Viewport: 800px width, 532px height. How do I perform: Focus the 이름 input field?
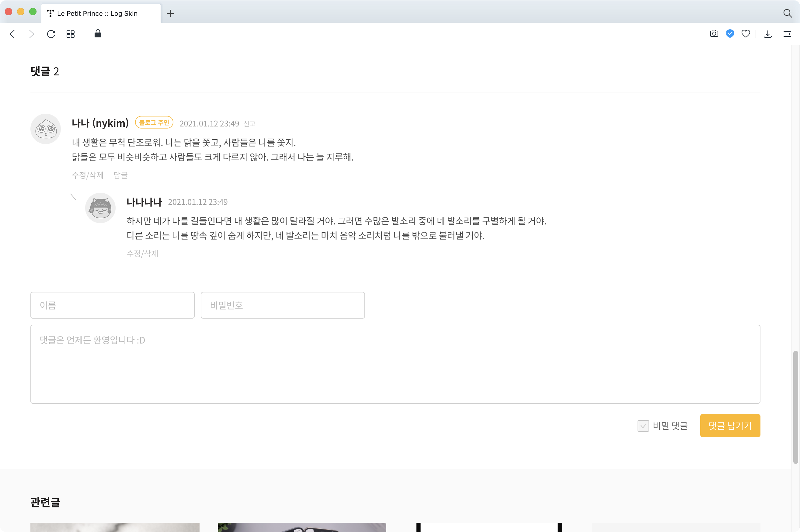pyautogui.click(x=112, y=305)
